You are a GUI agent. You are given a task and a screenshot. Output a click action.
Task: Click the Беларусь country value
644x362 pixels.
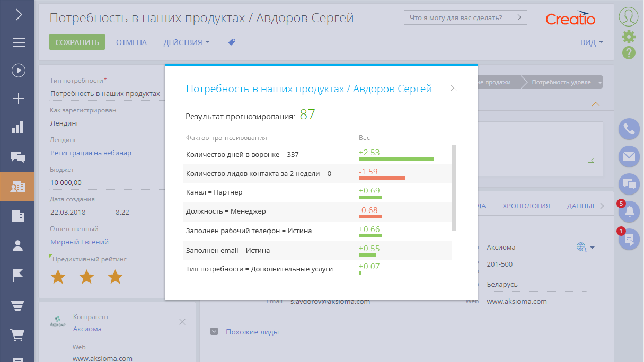(x=502, y=285)
